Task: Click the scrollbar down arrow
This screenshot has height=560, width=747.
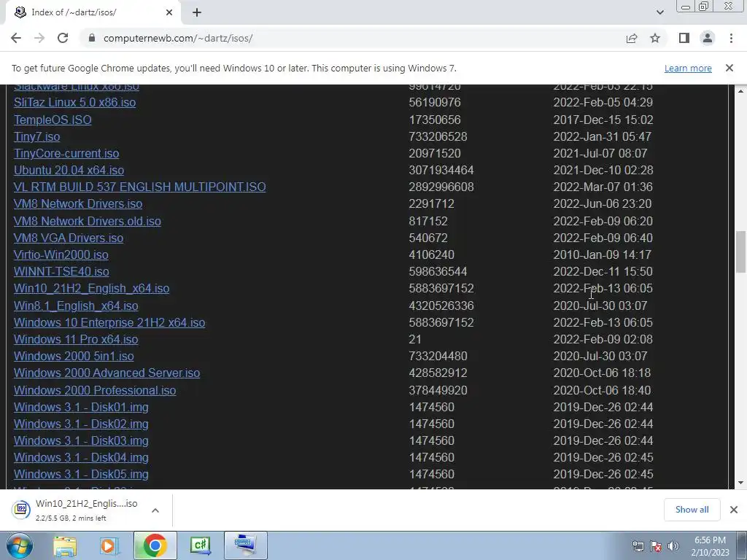Action: 740,483
